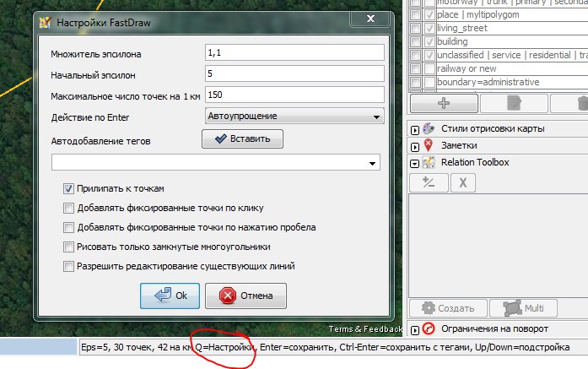
Task: Toggle enable checkbox for building filter
Action: pyautogui.click(x=416, y=41)
